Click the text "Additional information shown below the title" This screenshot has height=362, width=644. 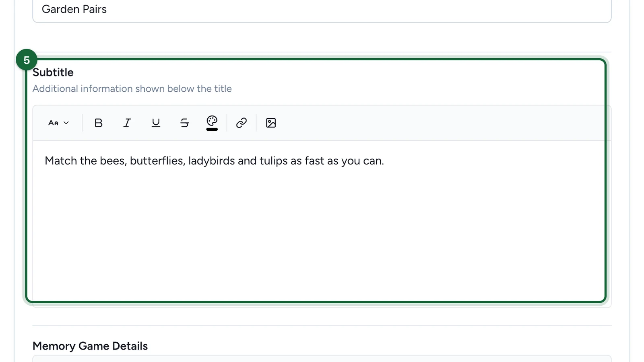click(132, 88)
